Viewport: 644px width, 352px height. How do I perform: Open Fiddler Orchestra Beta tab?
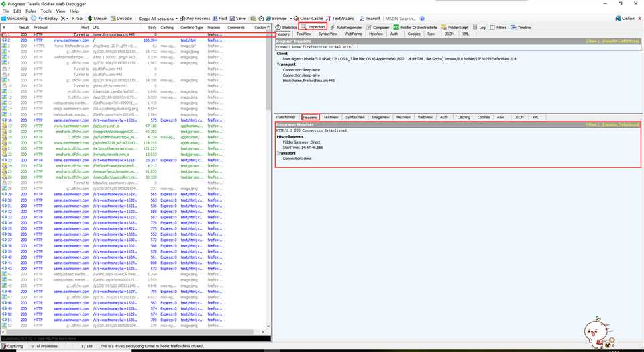point(416,27)
